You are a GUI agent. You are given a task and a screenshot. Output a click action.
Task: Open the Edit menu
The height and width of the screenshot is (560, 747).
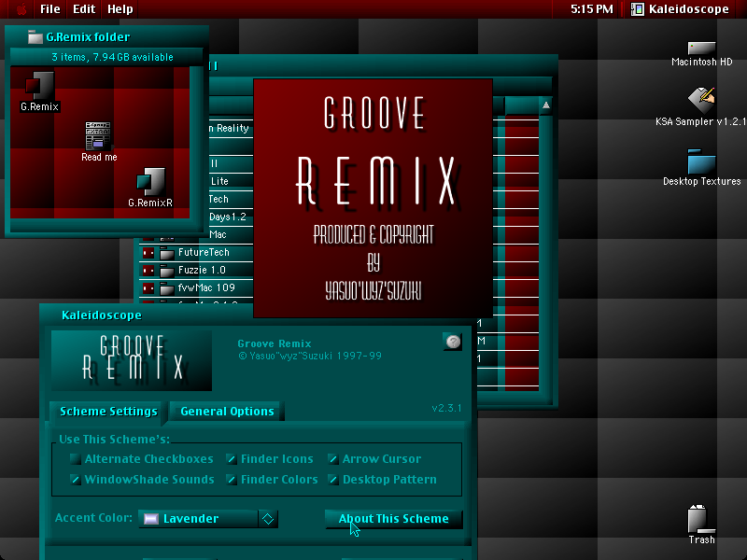click(x=84, y=9)
